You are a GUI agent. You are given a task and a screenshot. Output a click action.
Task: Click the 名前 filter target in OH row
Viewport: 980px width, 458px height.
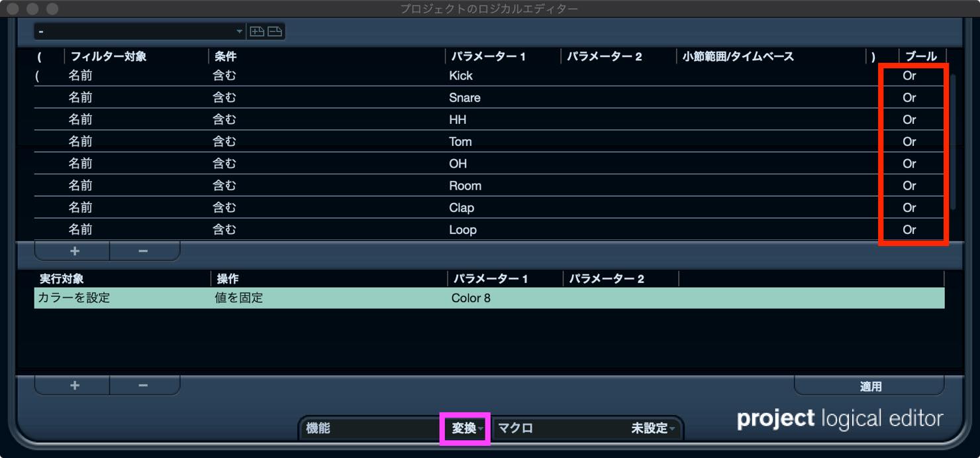pos(80,163)
